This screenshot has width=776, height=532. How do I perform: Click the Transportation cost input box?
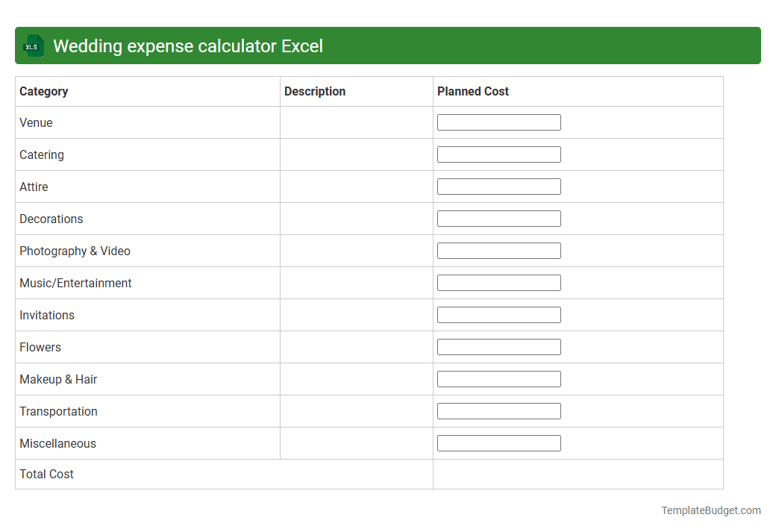click(498, 410)
